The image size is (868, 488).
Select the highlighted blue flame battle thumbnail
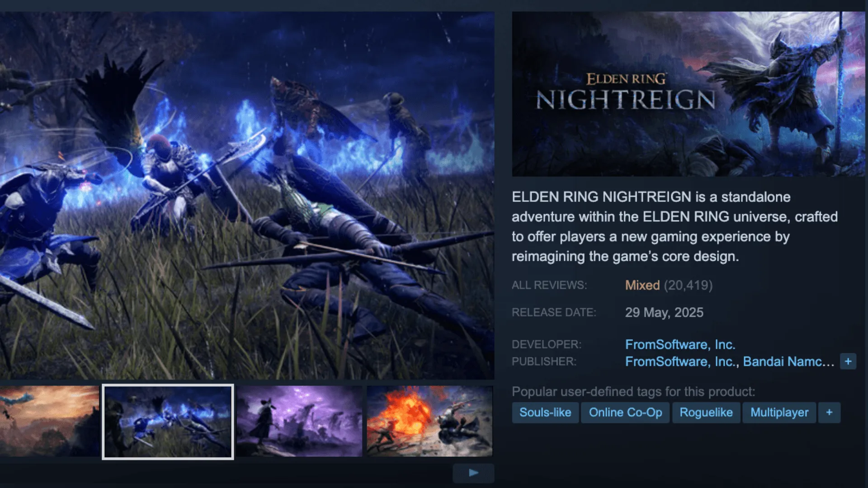tap(168, 422)
